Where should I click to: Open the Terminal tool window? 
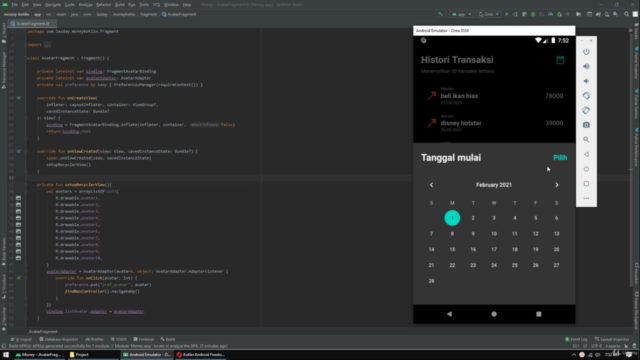pos(144,339)
